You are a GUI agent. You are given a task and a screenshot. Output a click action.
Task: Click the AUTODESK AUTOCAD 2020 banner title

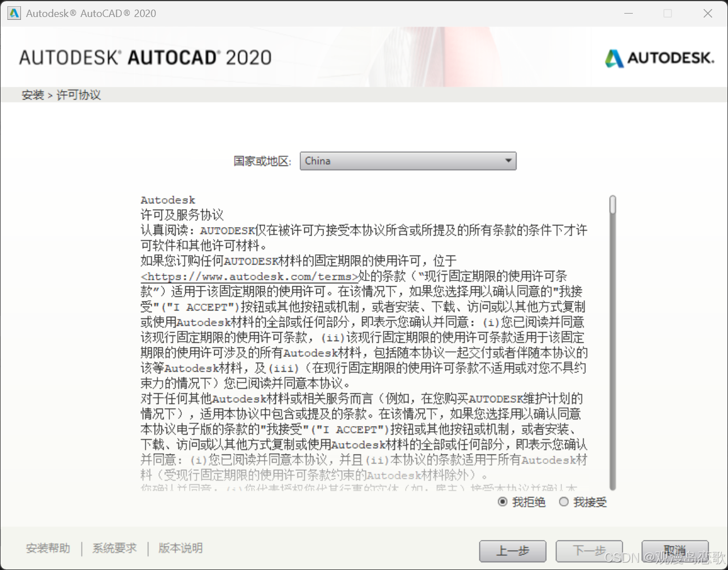[146, 58]
